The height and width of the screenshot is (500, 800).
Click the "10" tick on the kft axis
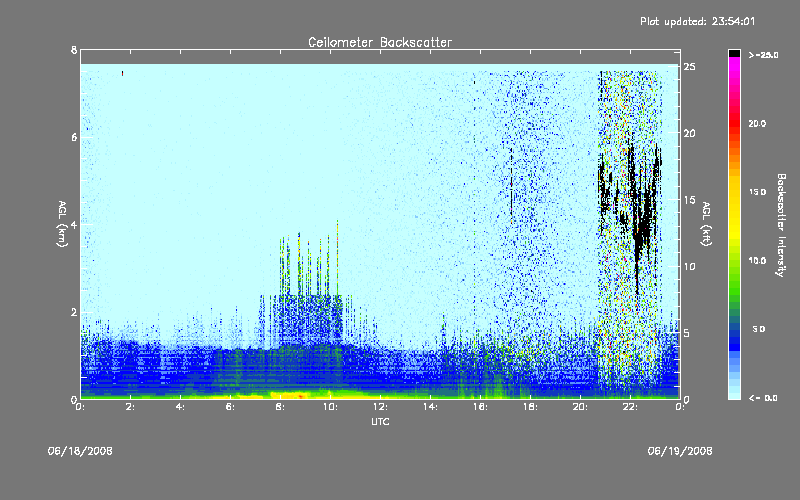coord(689,266)
